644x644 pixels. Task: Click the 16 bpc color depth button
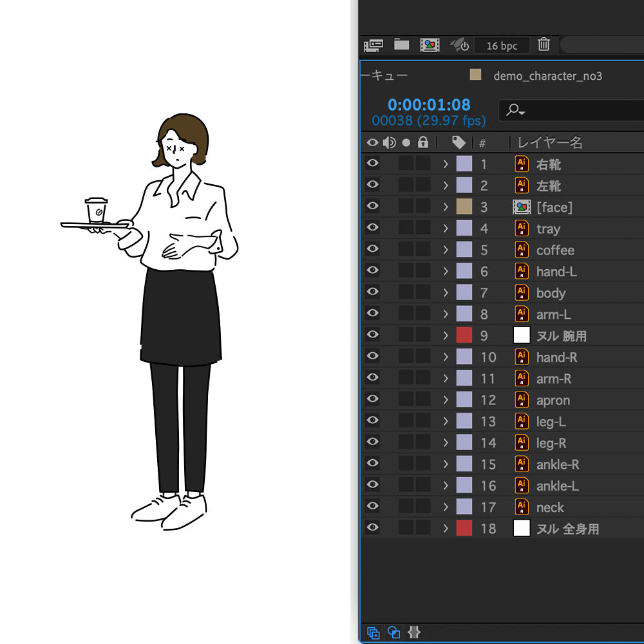pos(502,46)
